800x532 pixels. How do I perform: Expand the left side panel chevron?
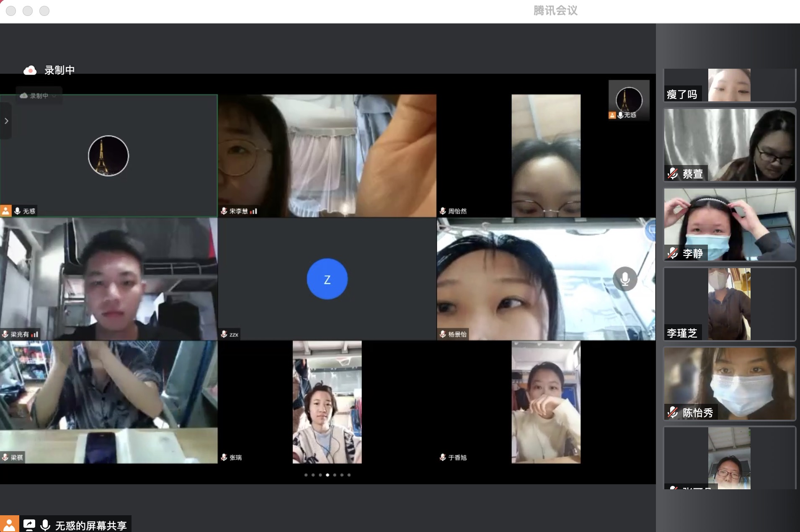click(x=6, y=121)
